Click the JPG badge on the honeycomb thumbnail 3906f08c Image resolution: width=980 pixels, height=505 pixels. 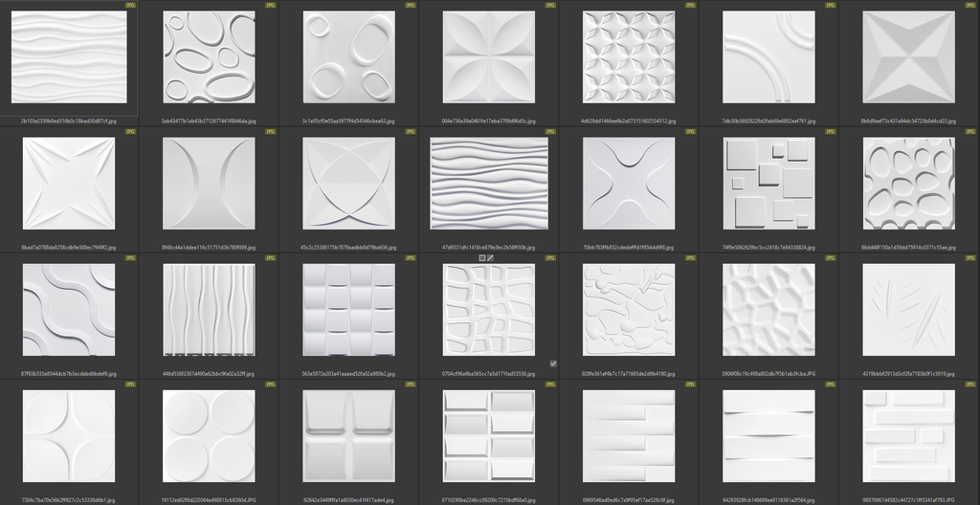831,257
